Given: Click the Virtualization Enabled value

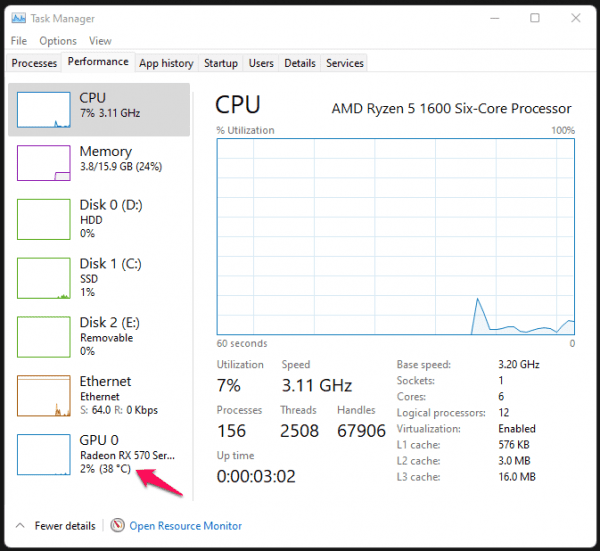Looking at the screenshot, I should click(x=517, y=429).
